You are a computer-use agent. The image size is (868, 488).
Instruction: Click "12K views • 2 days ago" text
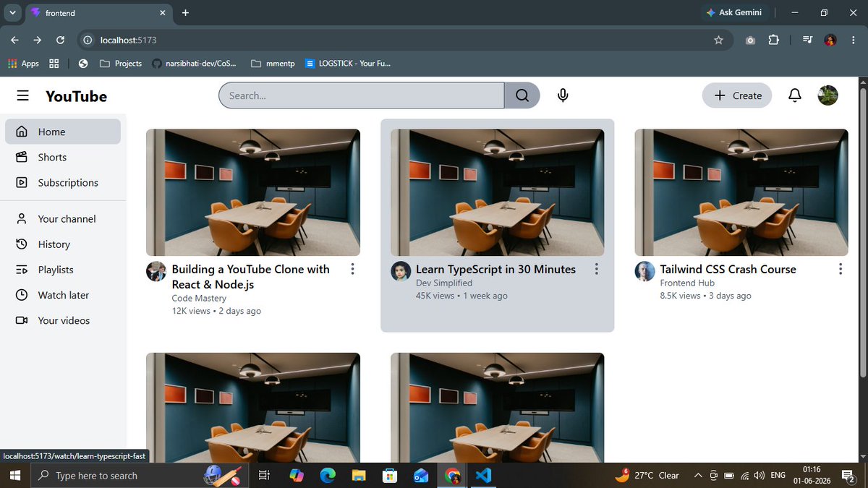[216, 311]
